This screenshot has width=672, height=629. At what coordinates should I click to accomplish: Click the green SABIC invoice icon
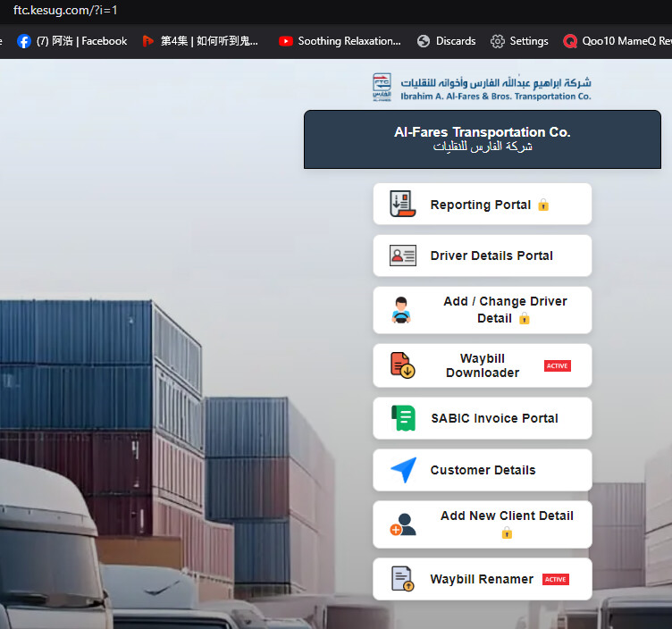(x=403, y=418)
